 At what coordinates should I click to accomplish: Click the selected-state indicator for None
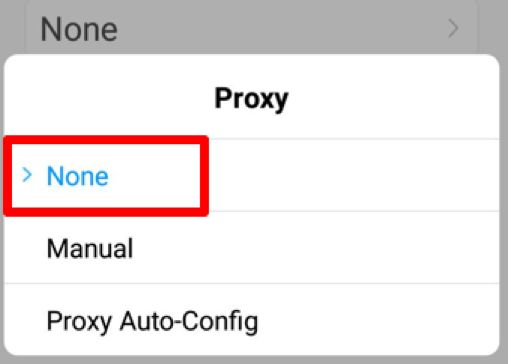tap(27, 175)
